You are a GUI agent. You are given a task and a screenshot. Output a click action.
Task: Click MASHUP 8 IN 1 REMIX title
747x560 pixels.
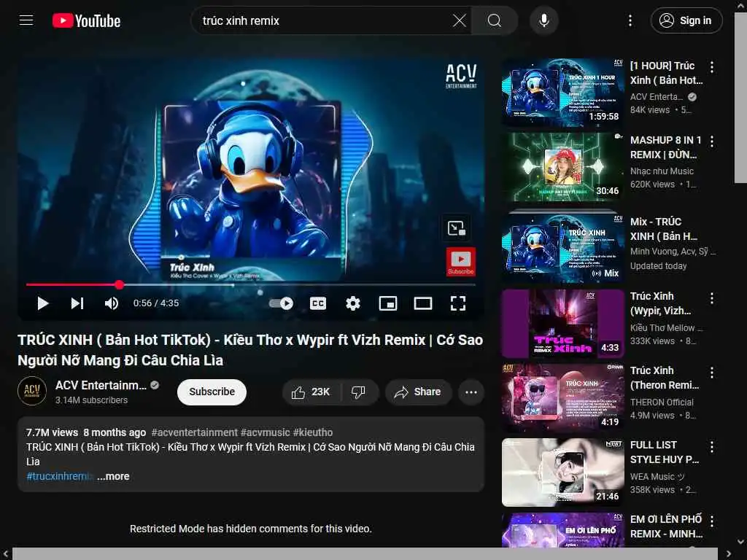coord(665,147)
